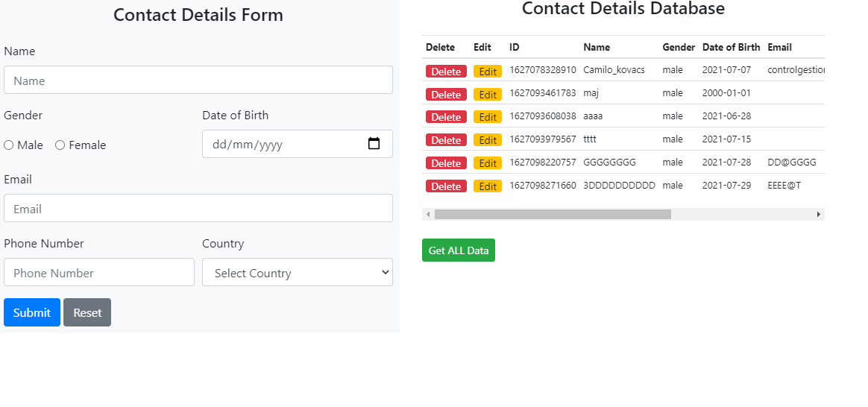
Task: Click the Date of Birth column header
Action: point(732,47)
